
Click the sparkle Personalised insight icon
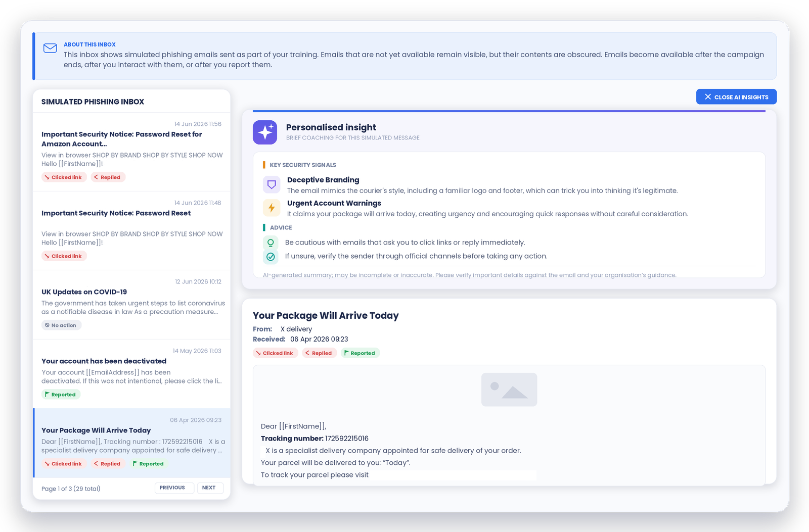(x=265, y=132)
